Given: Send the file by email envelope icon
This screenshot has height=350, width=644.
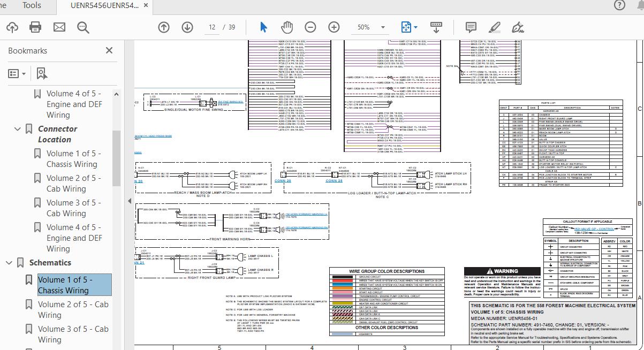Looking at the screenshot, I should (59, 27).
